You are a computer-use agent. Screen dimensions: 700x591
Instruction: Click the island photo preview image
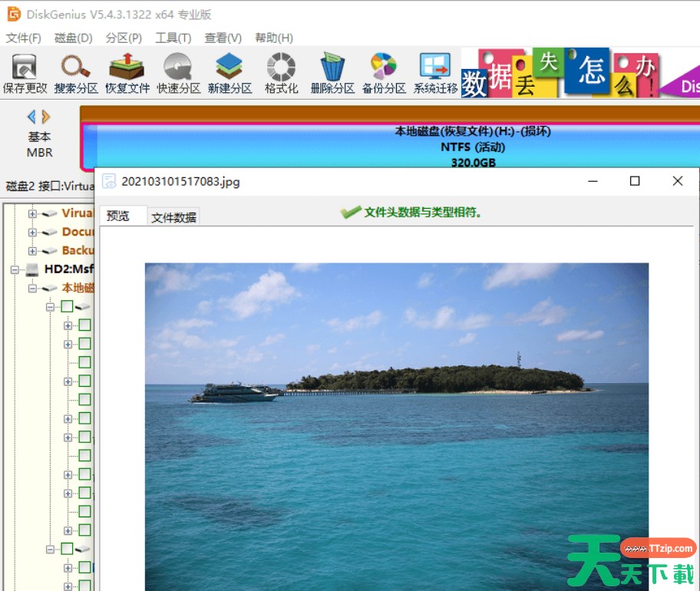pos(396,426)
